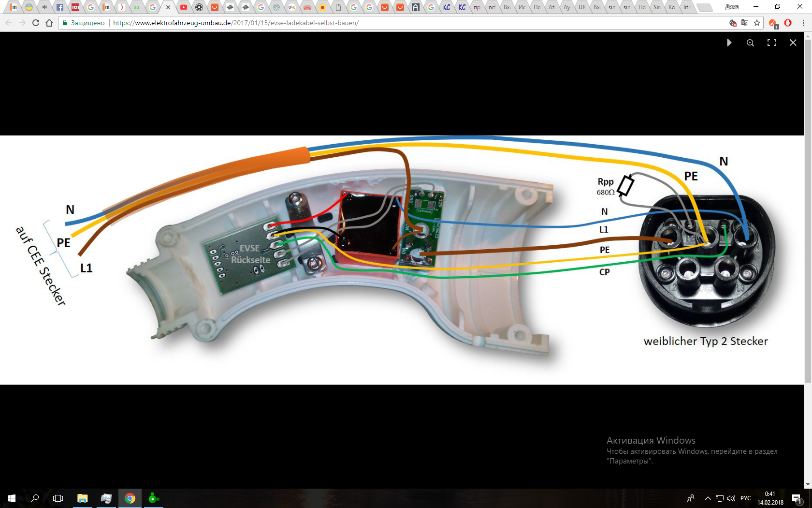Click the URL address bar
This screenshot has width=812, height=508.
pyautogui.click(x=387, y=23)
